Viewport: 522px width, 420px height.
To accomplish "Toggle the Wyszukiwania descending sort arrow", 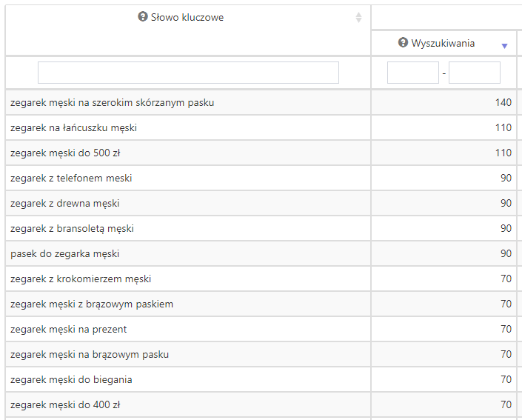I will click(x=504, y=45).
